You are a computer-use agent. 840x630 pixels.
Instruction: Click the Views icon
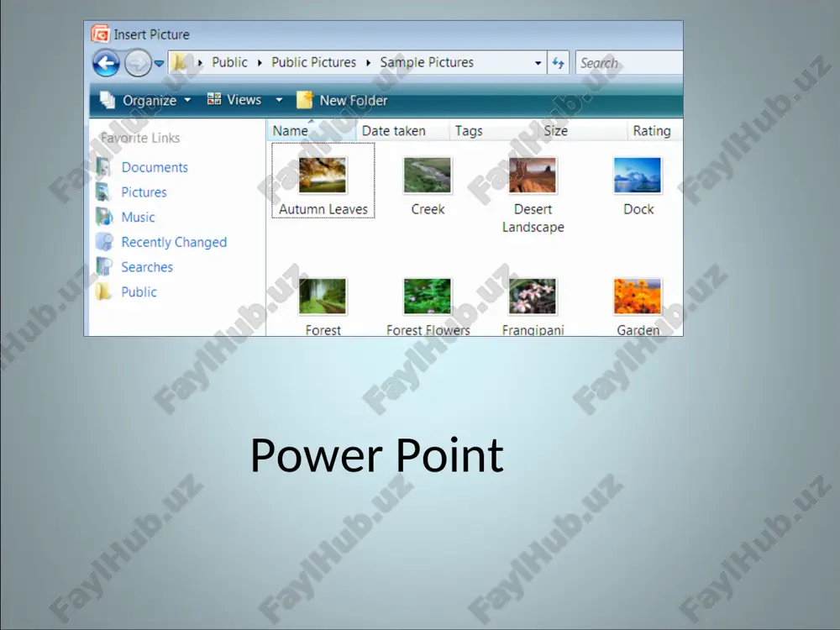coord(213,98)
